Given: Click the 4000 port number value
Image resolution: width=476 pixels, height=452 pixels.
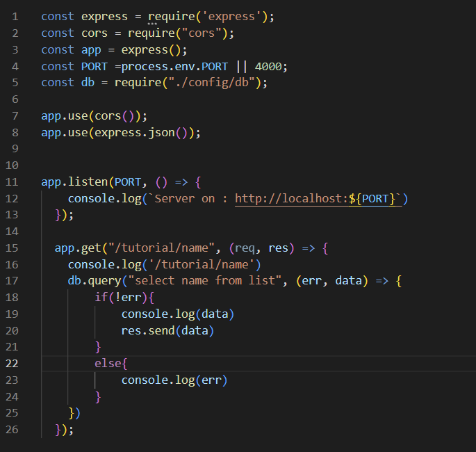Looking at the screenshot, I should coord(268,67).
